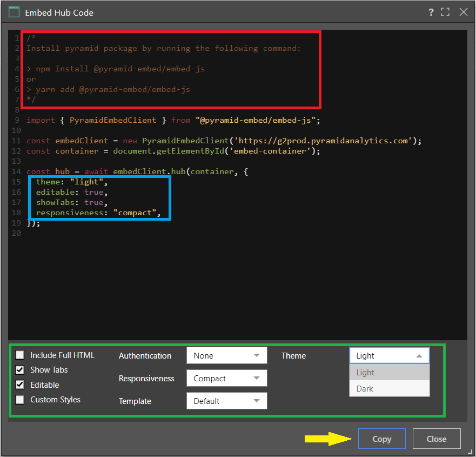476x457 pixels.
Task: Click the const hub await code line
Action: pyautogui.click(x=137, y=171)
